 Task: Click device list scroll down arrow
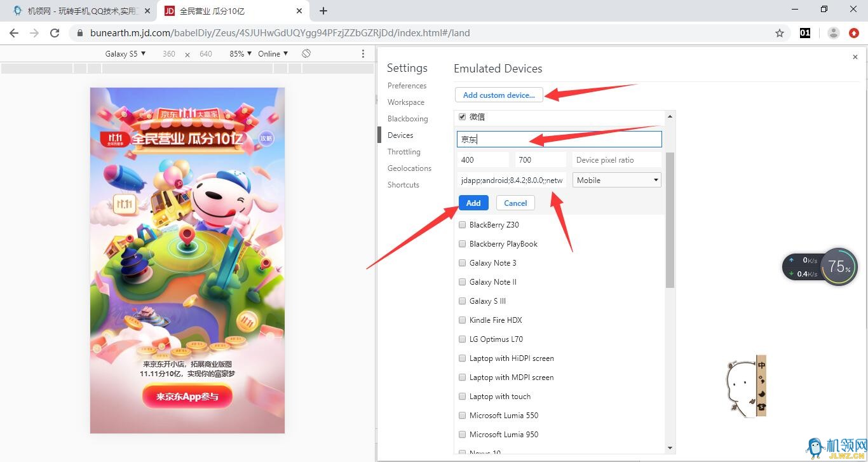[x=670, y=447]
